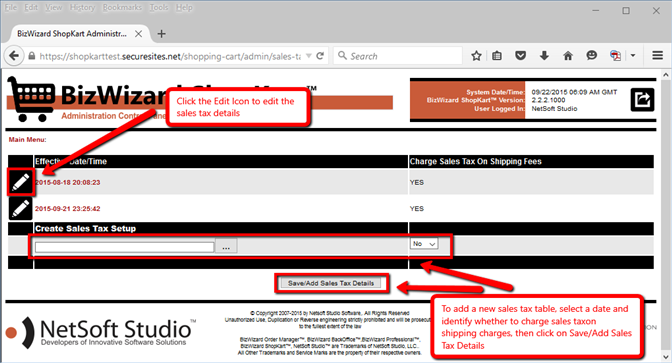
Task: Open the Help menu
Action: click(184, 8)
